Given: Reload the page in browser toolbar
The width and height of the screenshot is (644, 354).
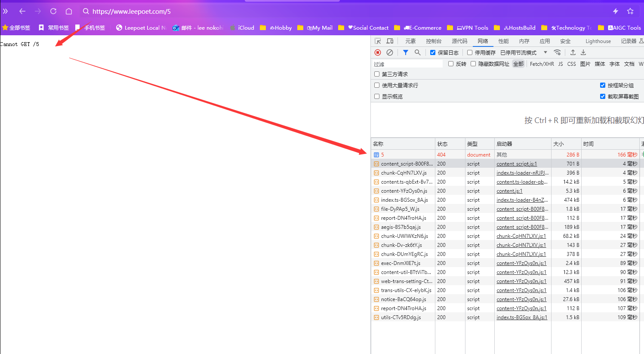Looking at the screenshot, I should pyautogui.click(x=53, y=11).
